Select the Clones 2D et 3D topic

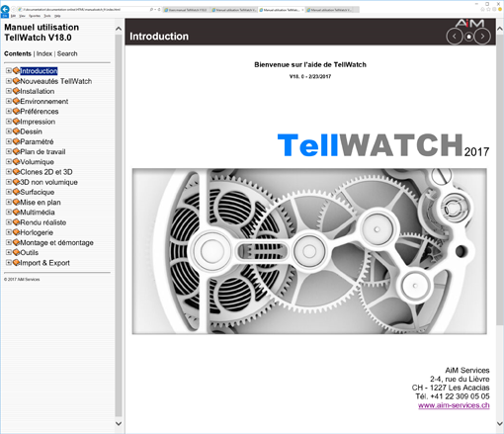point(46,172)
